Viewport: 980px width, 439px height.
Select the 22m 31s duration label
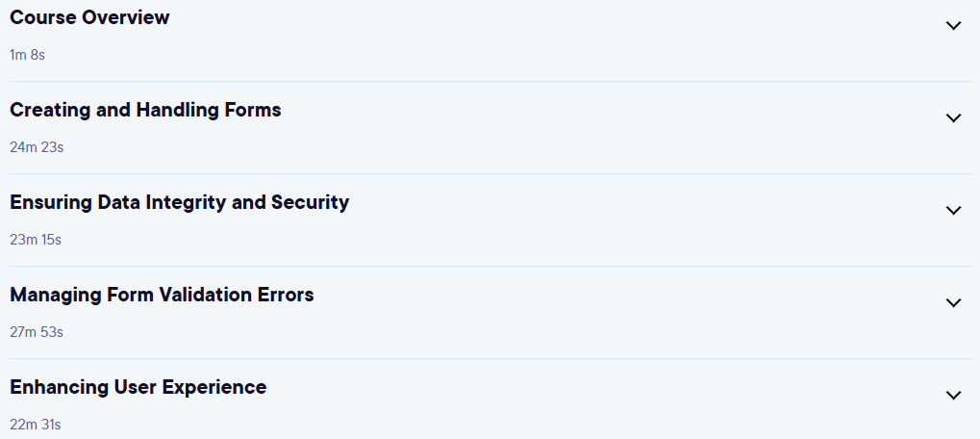click(x=35, y=425)
